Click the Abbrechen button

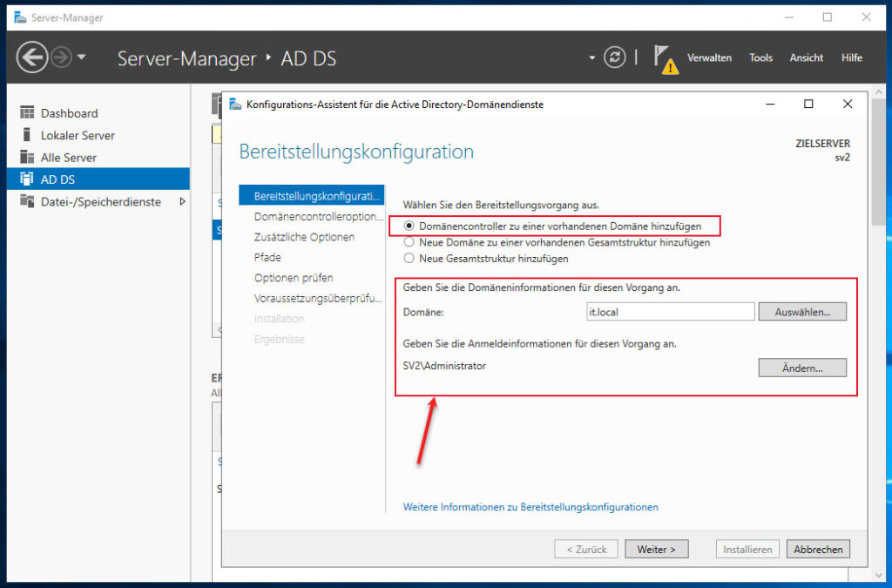pyautogui.click(x=818, y=550)
